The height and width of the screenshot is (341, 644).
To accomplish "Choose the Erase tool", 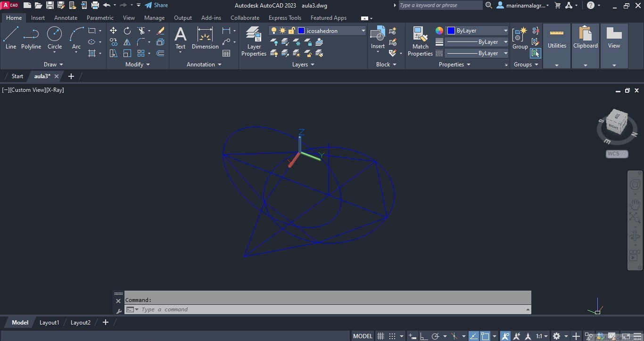I will 160,31.
